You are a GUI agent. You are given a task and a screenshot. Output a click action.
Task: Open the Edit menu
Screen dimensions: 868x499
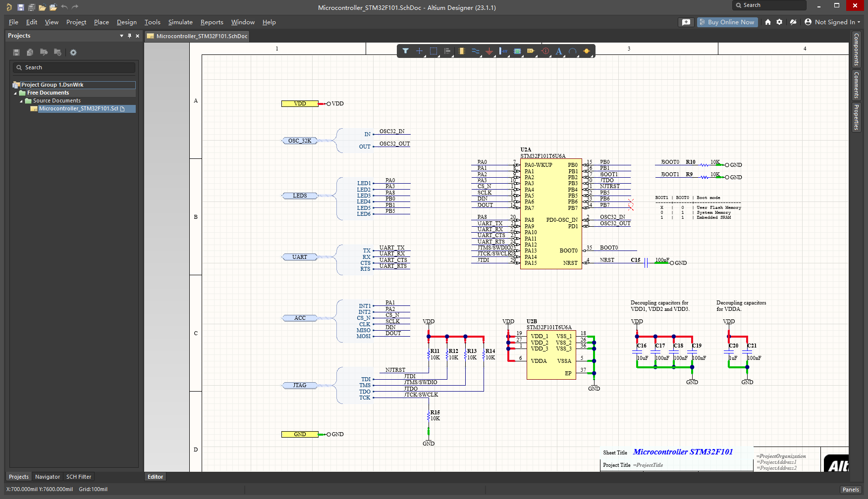click(x=32, y=22)
